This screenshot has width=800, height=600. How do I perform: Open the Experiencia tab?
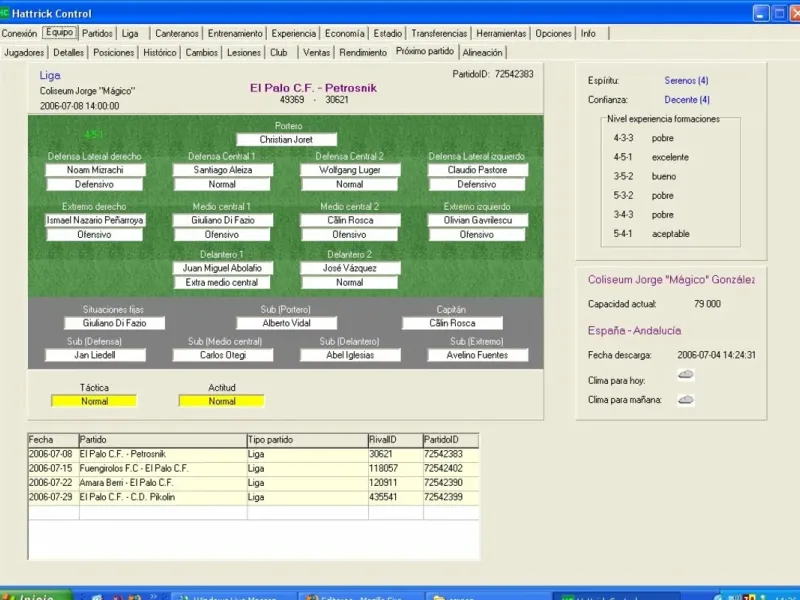click(293, 33)
